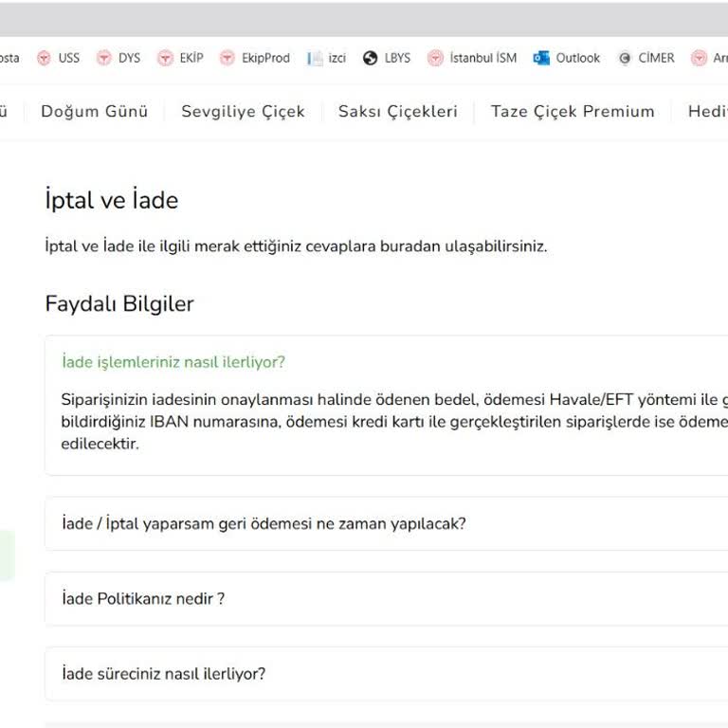Click the USS bookmark label
The height and width of the screenshot is (728, 728).
68,58
